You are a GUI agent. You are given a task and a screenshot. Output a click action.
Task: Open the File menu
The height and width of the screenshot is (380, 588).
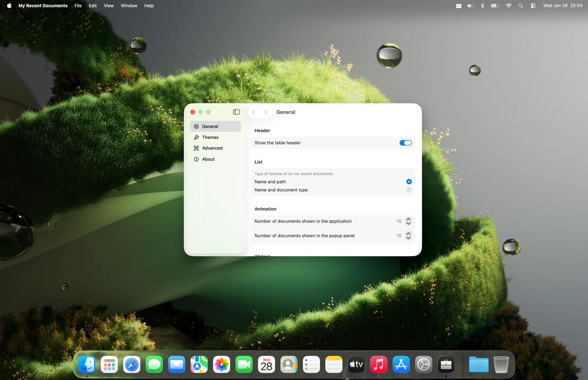[x=78, y=5]
